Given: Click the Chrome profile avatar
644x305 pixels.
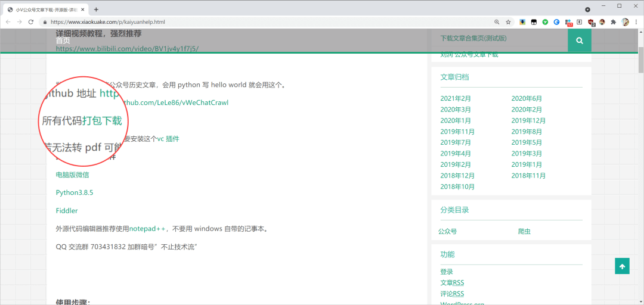Looking at the screenshot, I should (625, 22).
